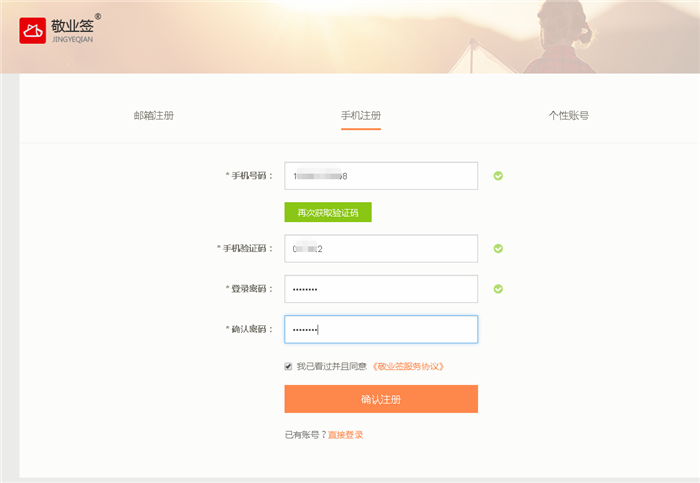Screen dimensions: 700x483
Task: Switch to the 邮箱注册 tab
Action: tap(154, 115)
